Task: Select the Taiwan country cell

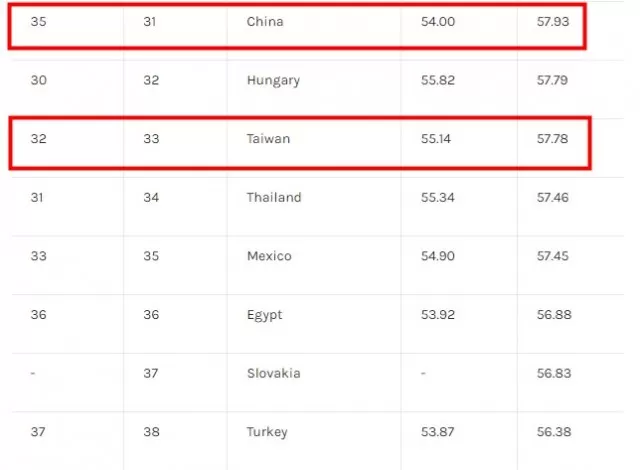Action: (x=268, y=139)
